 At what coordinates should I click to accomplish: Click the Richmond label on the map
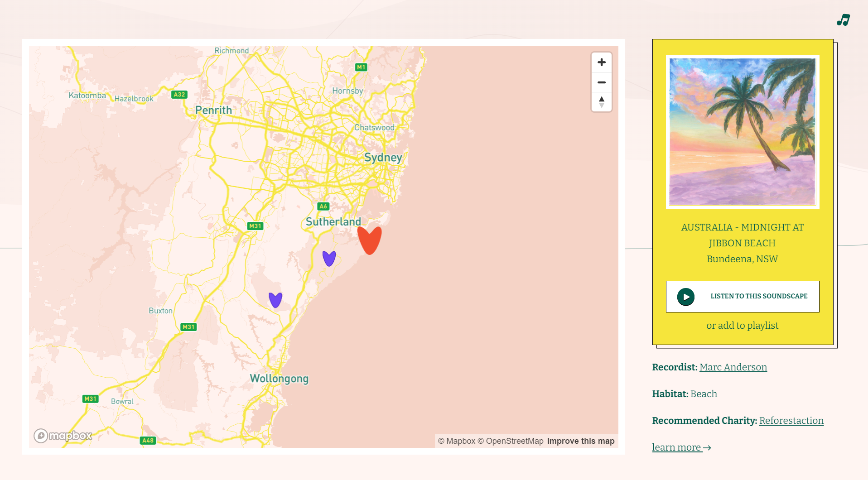231,51
